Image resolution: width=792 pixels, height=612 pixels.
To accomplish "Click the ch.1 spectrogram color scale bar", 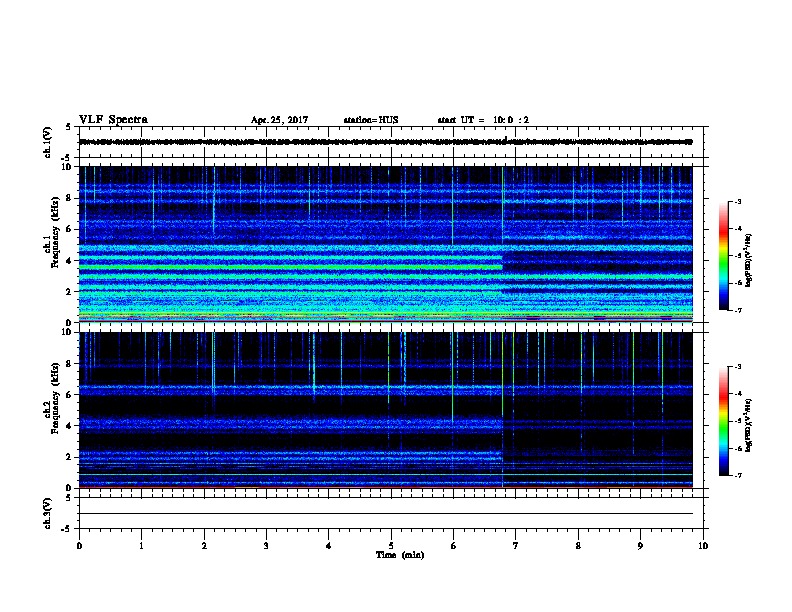I will 723,256.
